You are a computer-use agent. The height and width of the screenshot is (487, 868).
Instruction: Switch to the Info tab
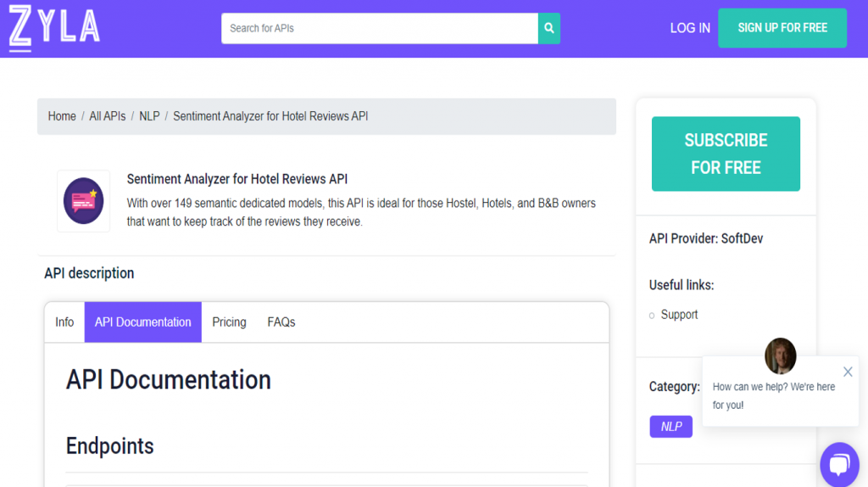click(x=64, y=322)
